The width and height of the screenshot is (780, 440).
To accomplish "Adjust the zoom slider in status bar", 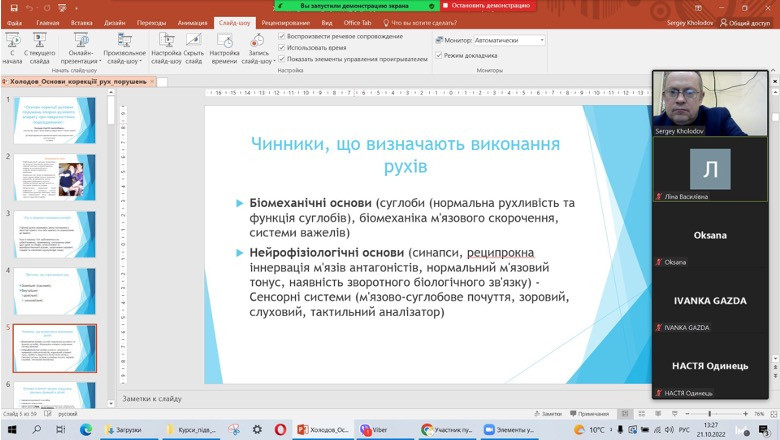I will [x=711, y=413].
